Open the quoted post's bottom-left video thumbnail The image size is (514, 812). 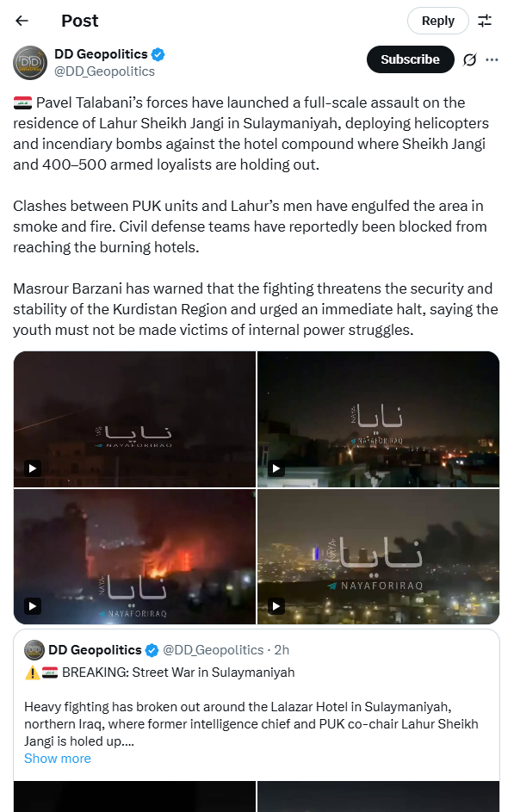pos(134,797)
